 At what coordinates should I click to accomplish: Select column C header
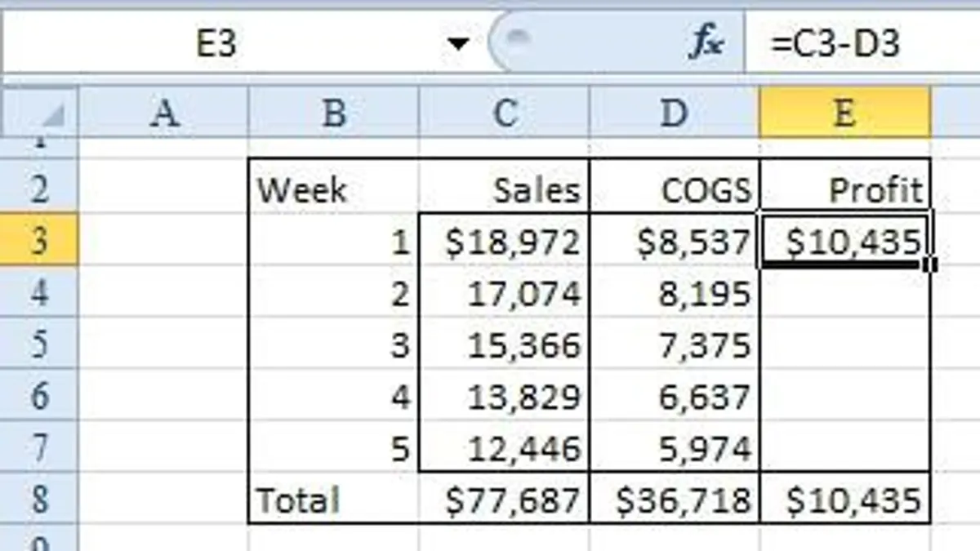(504, 113)
